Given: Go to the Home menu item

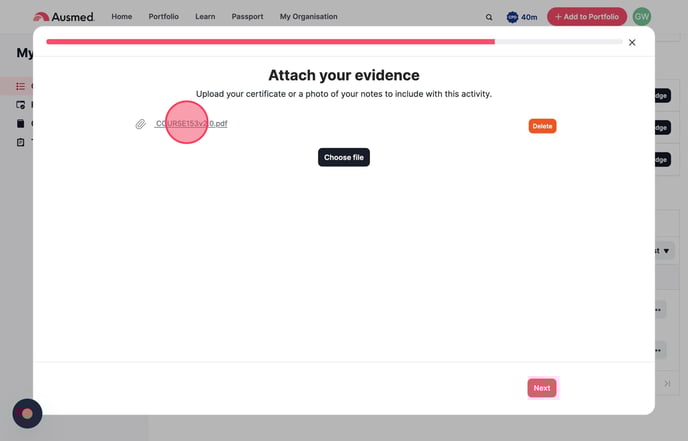Looking at the screenshot, I should pos(121,17).
